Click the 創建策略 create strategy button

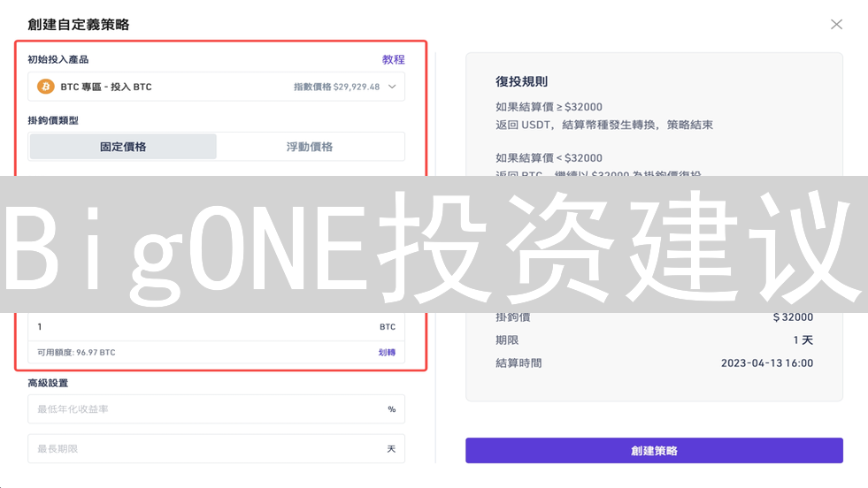point(654,450)
